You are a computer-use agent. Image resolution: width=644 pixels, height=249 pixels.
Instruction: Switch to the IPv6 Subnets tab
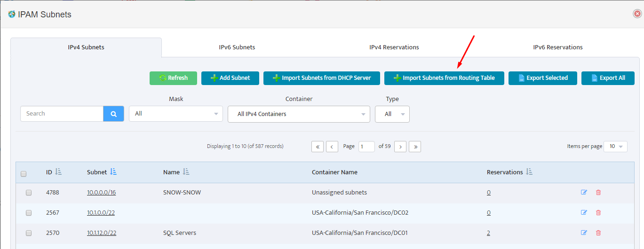pyautogui.click(x=237, y=47)
